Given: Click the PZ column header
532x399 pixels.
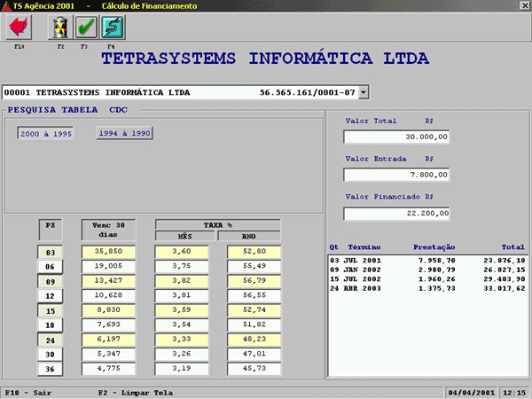Looking at the screenshot, I should coord(50,230).
